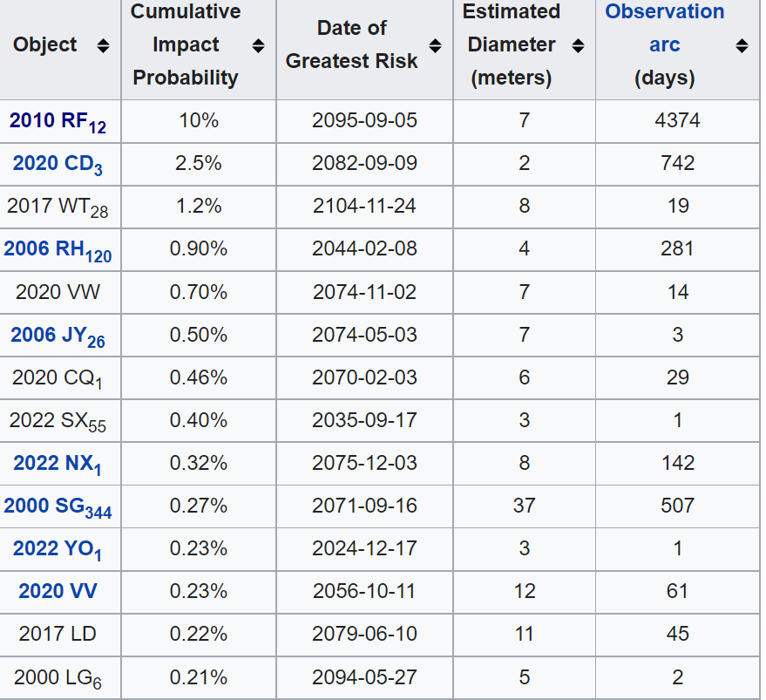
Task: Click the 37 meter diameter value
Action: [524, 506]
